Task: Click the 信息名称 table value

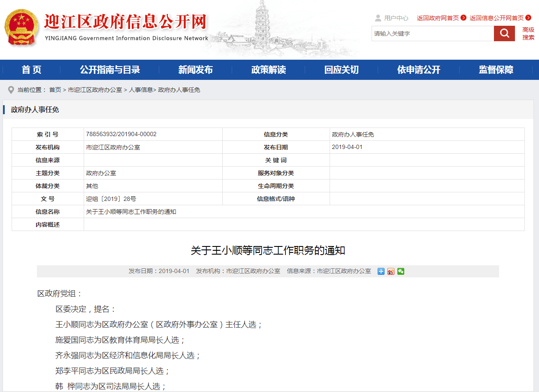Action: (131, 212)
